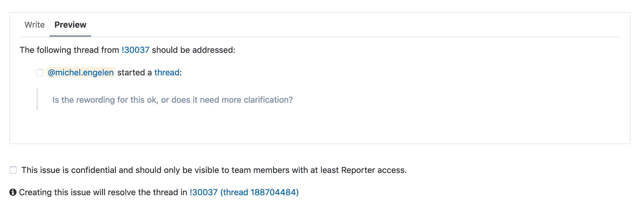Screen dimensions: 644x209
Task: Click the 'should be addressed:' text
Action: point(194,50)
